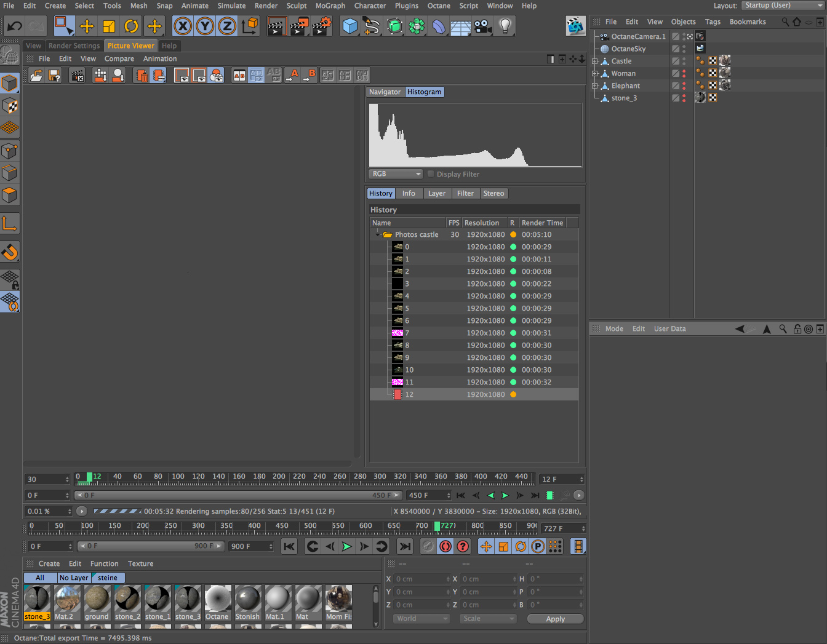Toggle visibility dots for stone_3 object
The image size is (827, 644).
[684, 98]
